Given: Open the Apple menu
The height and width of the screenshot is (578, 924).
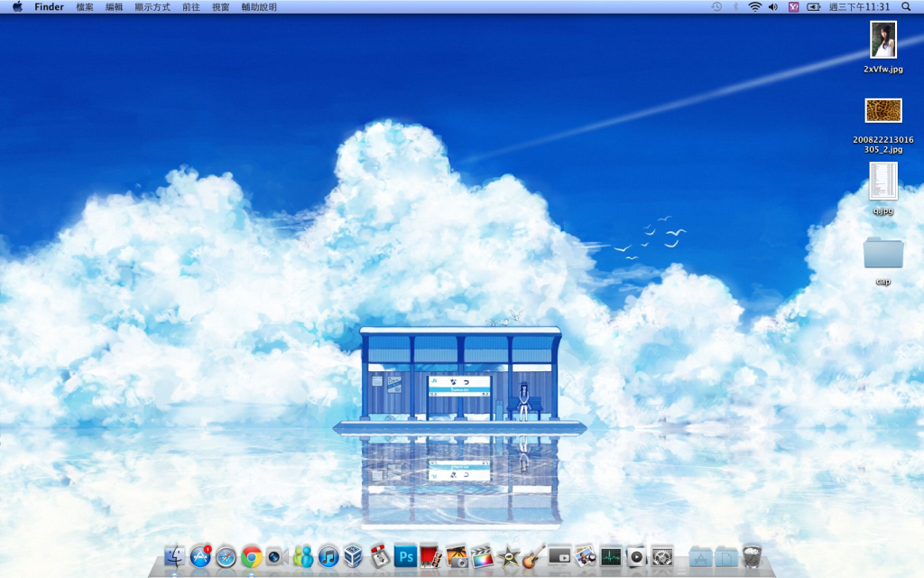Looking at the screenshot, I should point(17,7).
